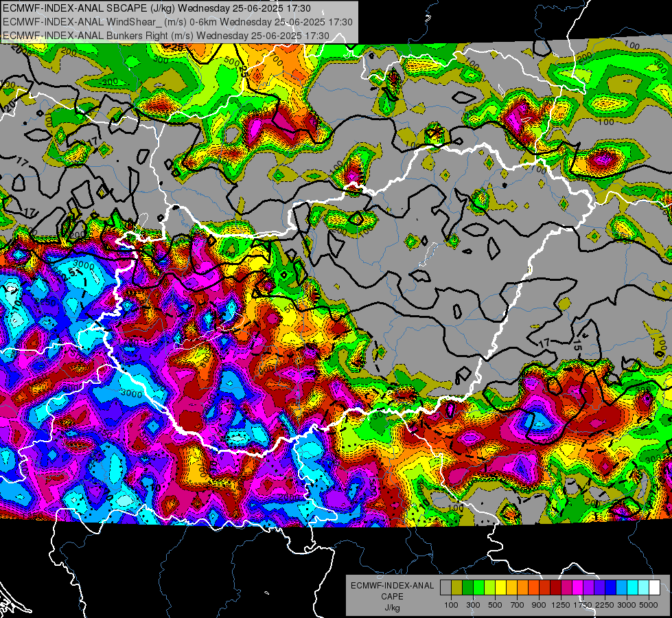The image size is (672, 618).
Task: Click the 100 value under the legend bar
Action: click(451, 605)
